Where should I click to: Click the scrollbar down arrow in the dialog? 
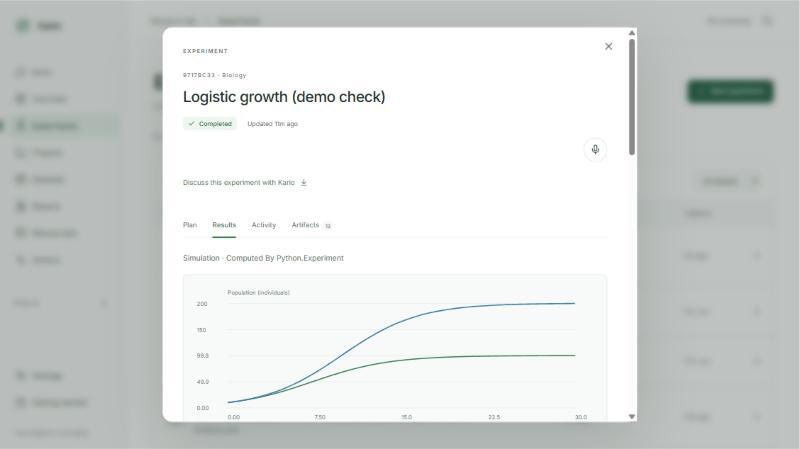click(632, 417)
